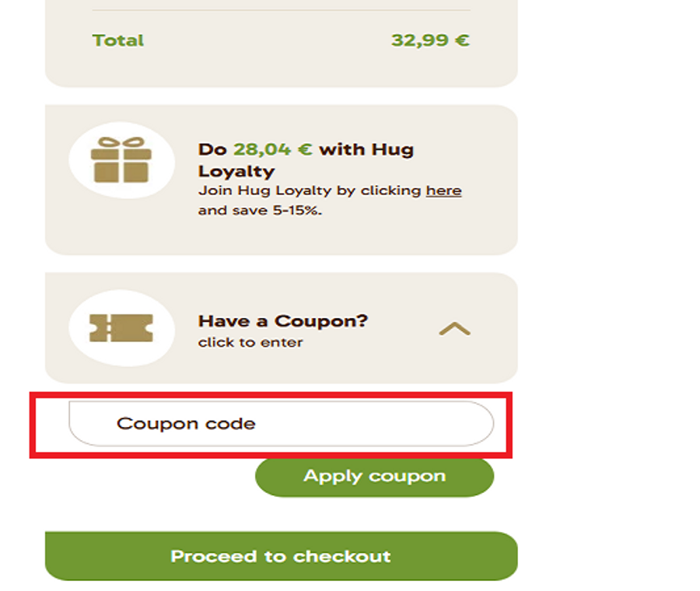
Task: Click the Total label
Action: (118, 40)
